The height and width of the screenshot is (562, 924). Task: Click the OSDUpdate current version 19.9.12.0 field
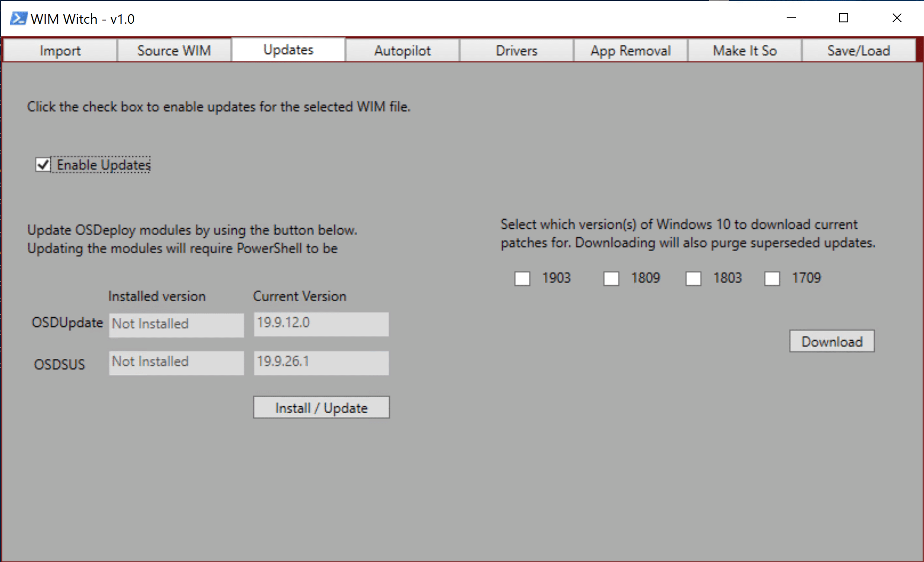coord(321,324)
